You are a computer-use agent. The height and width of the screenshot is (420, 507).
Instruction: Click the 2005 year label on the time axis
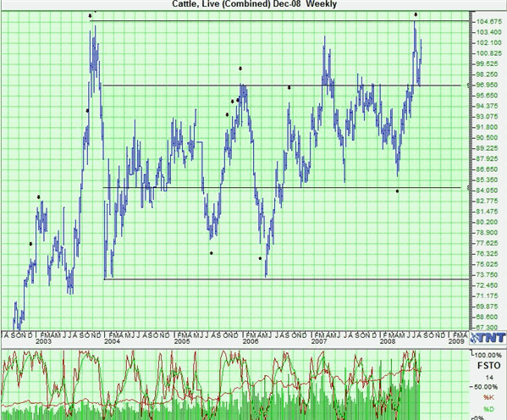182,341
